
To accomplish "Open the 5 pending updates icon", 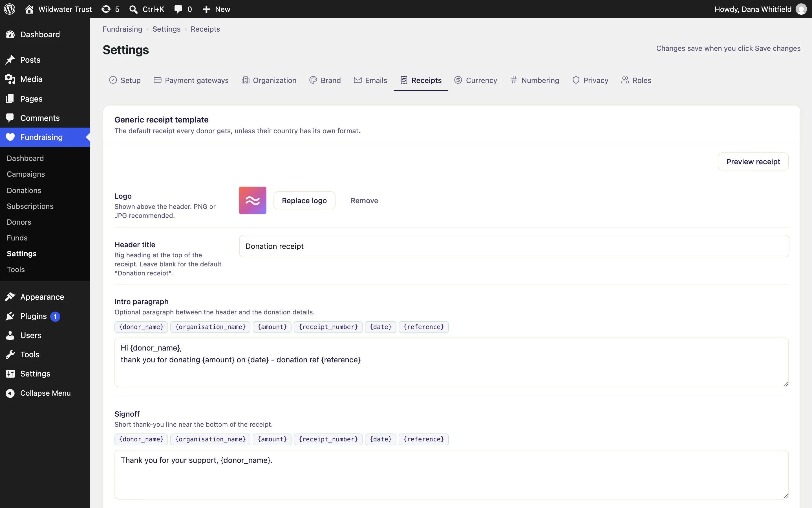I will 111,9.
